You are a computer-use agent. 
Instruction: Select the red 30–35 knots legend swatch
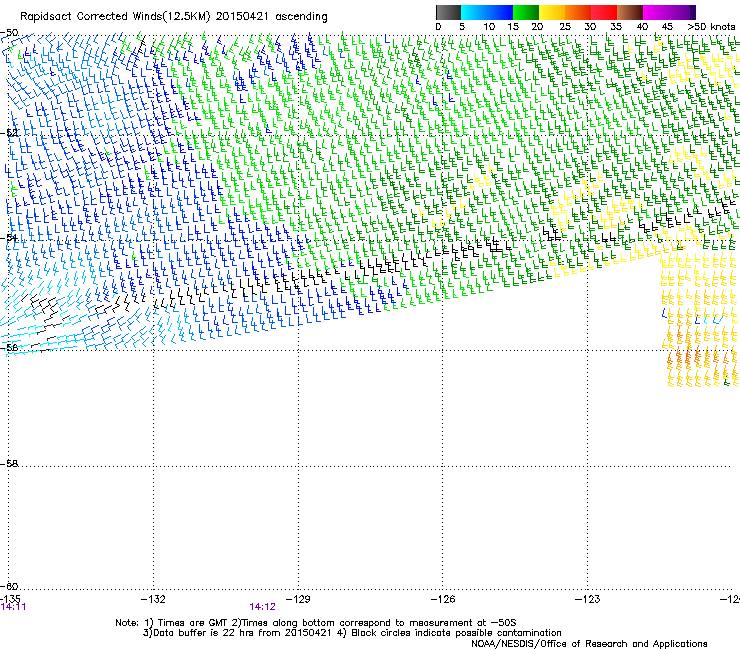(604, 12)
